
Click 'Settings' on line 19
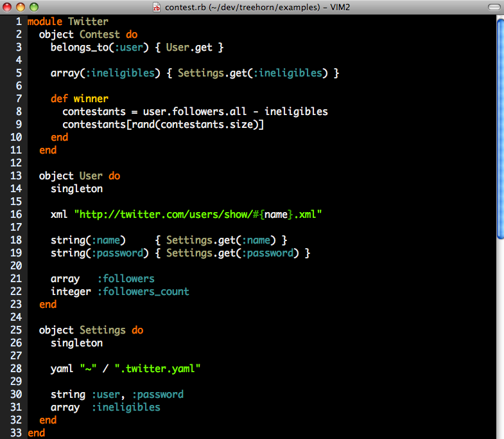click(x=189, y=253)
